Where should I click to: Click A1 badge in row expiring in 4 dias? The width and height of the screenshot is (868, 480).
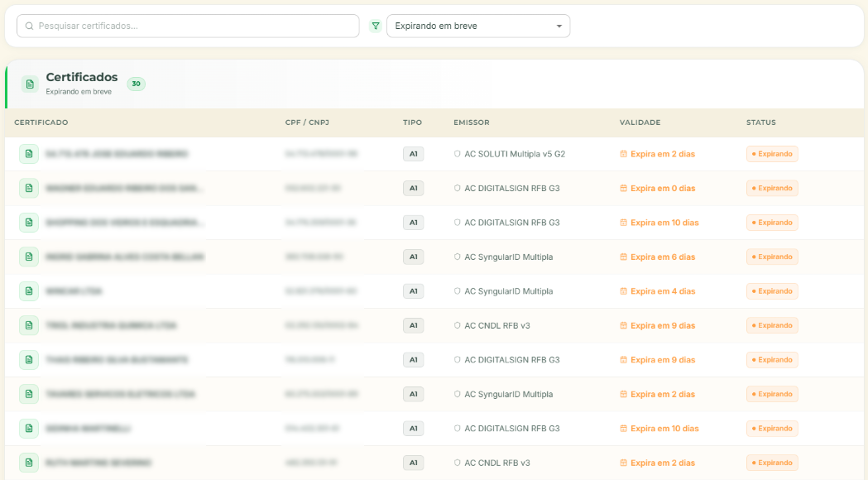point(414,291)
